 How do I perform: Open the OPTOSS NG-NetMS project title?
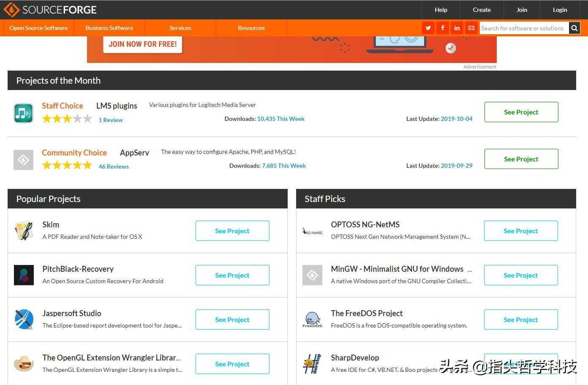[365, 224]
